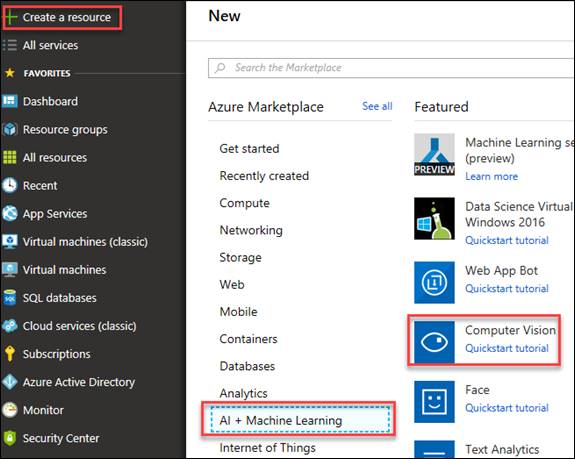Click Azure Active Directory label

[x=79, y=382]
